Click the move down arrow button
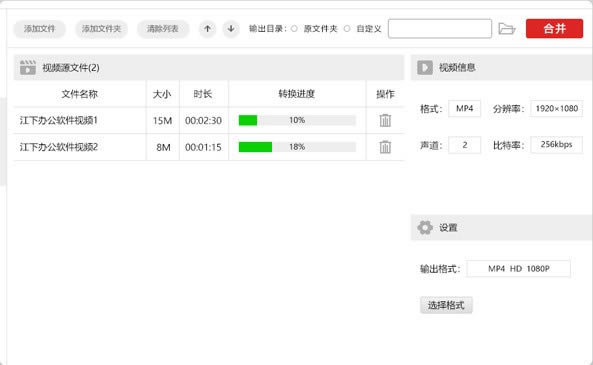 [231, 29]
